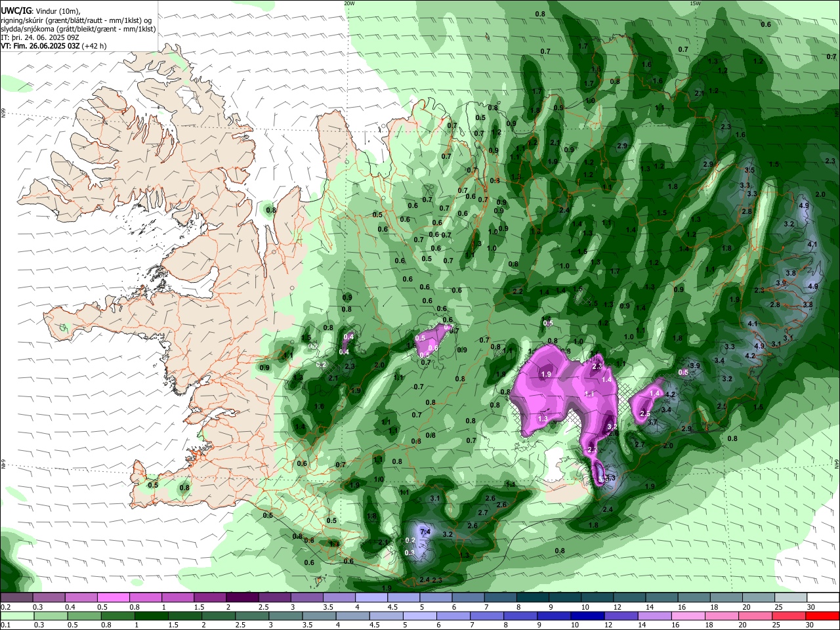Pick bright pink upper swatch between 0.5 and 0.8

114,598
